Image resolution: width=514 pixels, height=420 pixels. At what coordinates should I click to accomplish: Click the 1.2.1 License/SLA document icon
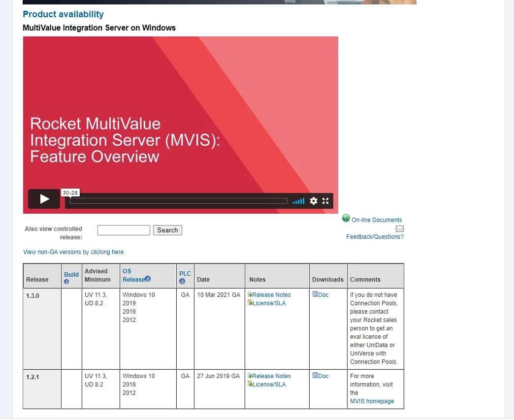[250, 384]
